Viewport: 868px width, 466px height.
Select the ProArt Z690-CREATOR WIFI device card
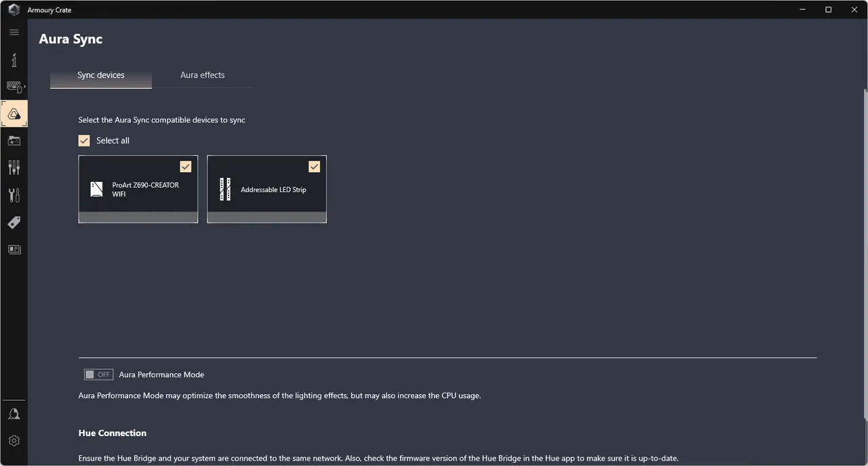point(138,189)
